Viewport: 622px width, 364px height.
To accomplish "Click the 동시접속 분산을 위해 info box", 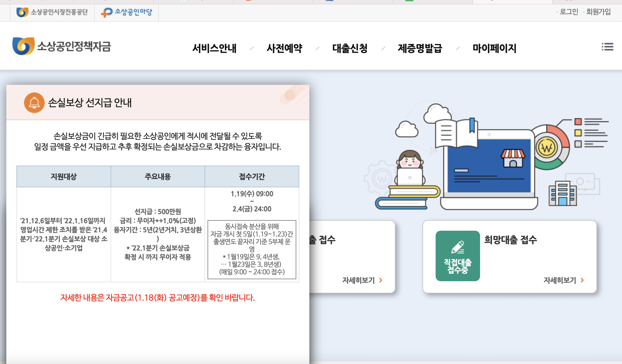I will pyautogui.click(x=252, y=249).
